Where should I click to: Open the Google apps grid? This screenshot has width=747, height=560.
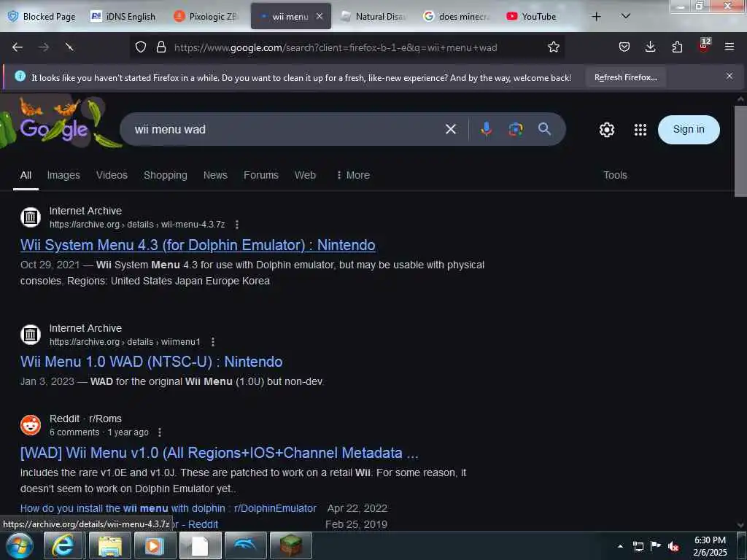[640, 130]
